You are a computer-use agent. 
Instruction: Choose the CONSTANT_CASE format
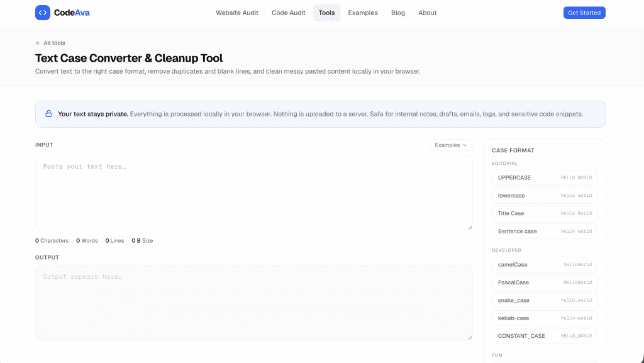(545, 336)
